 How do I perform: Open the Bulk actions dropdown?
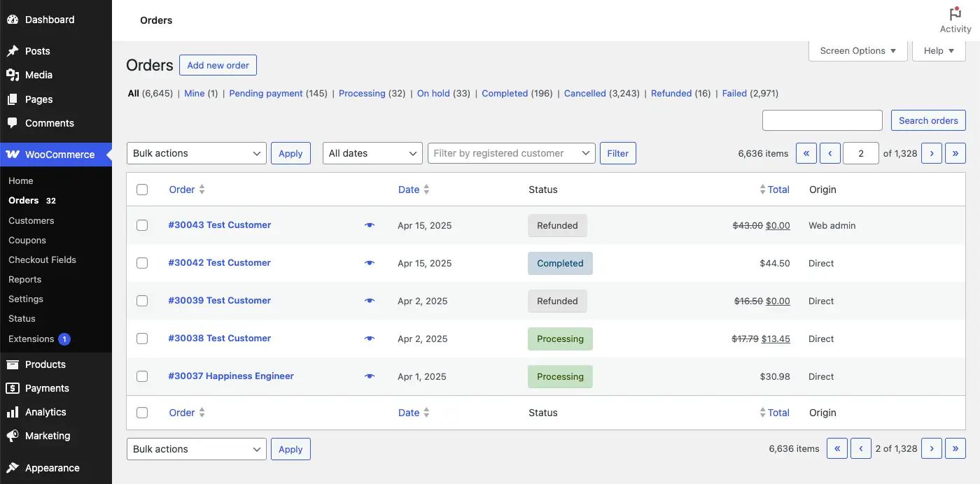coord(196,152)
